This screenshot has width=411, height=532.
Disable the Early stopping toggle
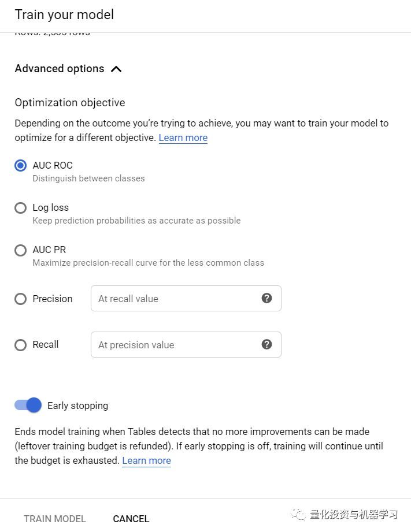[28, 405]
